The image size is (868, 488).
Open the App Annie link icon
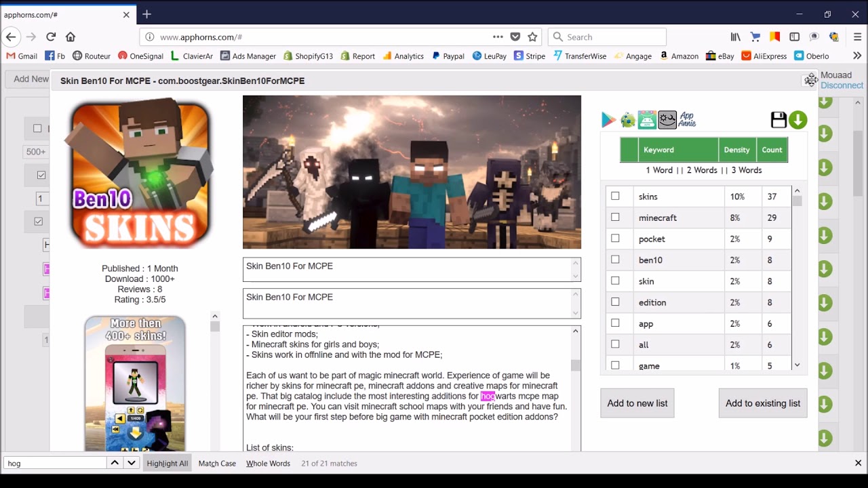click(687, 120)
